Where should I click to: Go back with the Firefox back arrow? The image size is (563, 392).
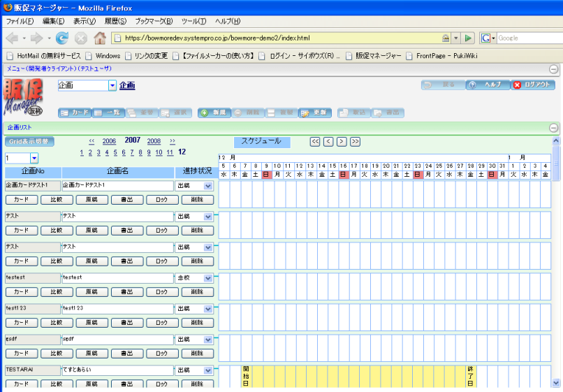click(x=12, y=38)
